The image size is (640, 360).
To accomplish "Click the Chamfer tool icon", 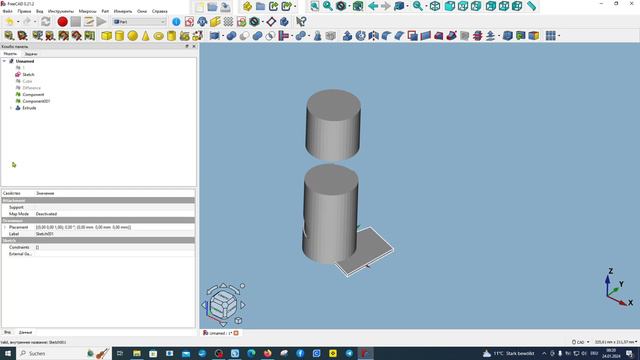I will pos(400,36).
